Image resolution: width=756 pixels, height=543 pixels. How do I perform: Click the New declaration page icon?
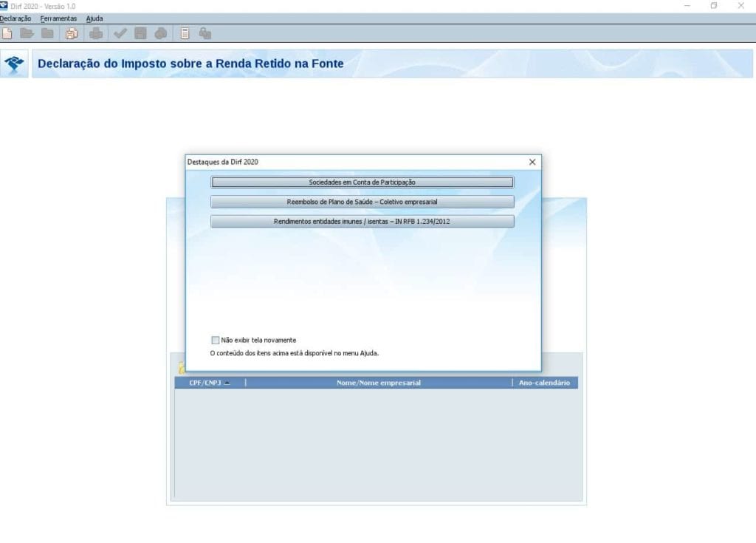(x=7, y=33)
